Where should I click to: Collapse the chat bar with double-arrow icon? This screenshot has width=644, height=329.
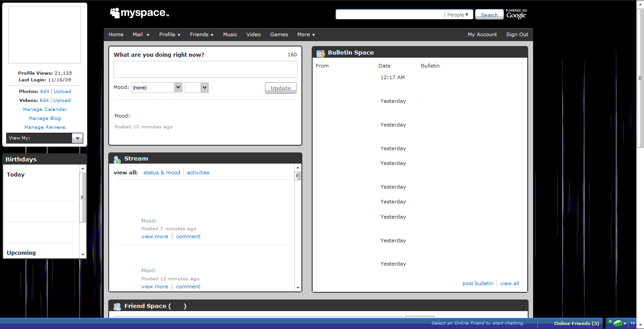click(x=633, y=323)
